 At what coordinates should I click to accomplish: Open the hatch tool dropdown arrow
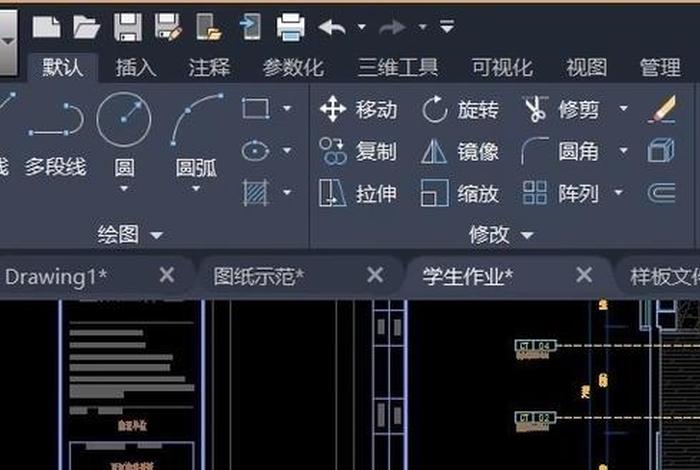287,192
